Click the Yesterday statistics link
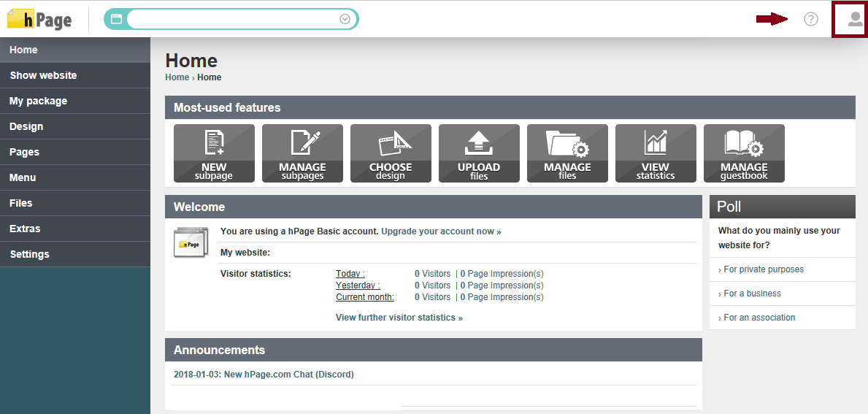 point(358,285)
